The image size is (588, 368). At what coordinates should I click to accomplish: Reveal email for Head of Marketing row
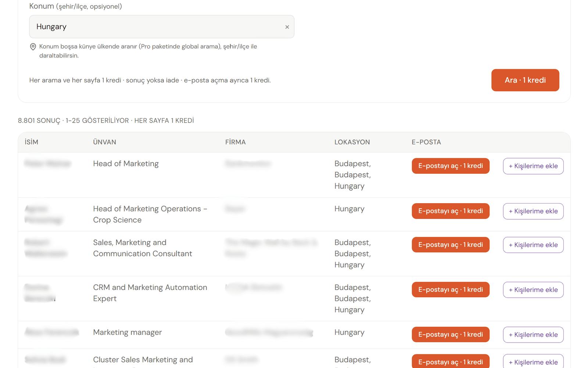point(451,166)
